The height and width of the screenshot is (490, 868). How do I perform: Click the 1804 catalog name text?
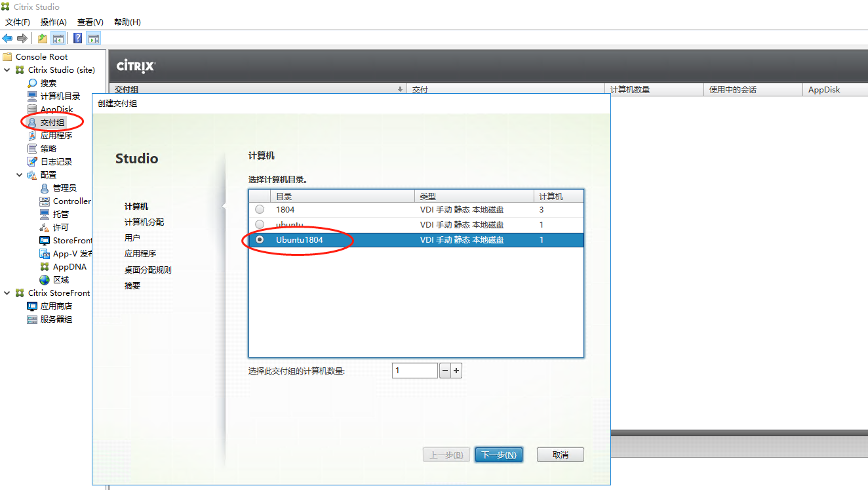point(285,209)
